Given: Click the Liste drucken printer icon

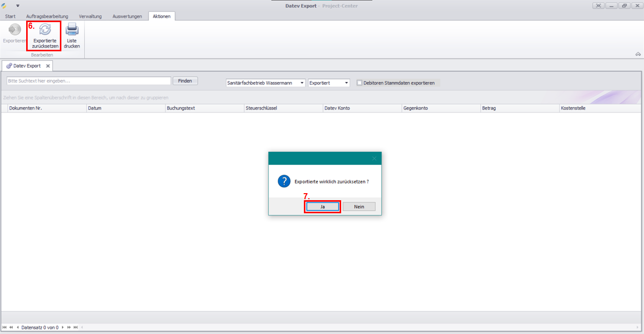Looking at the screenshot, I should [72, 30].
